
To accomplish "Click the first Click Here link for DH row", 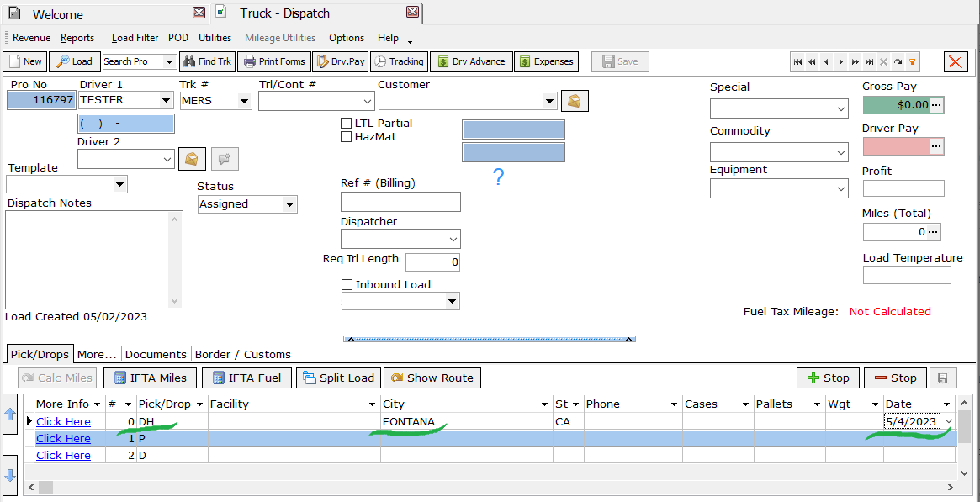I will (63, 421).
